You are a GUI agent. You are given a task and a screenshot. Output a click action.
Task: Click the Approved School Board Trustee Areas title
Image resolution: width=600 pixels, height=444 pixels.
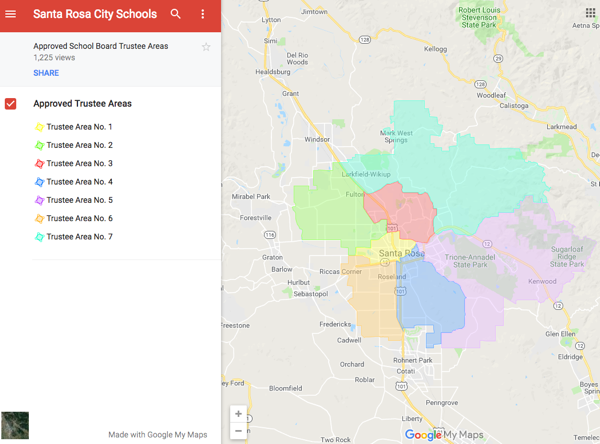[101, 46]
